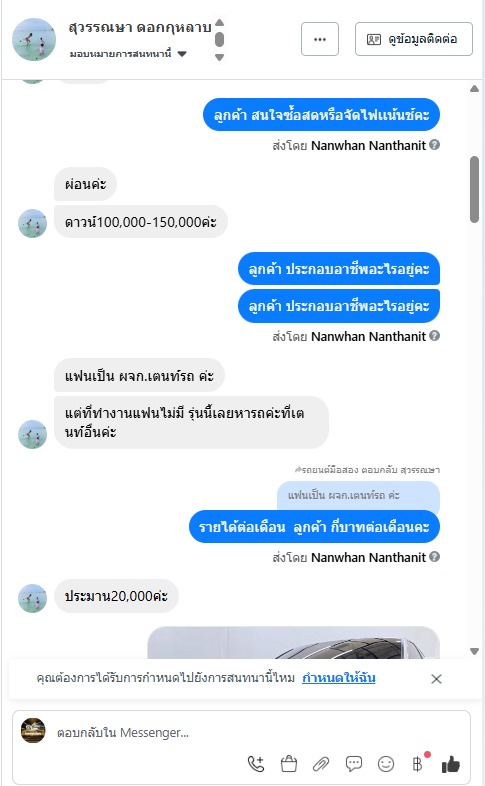
Task: Open the three-dots more options button
Action: (320, 39)
